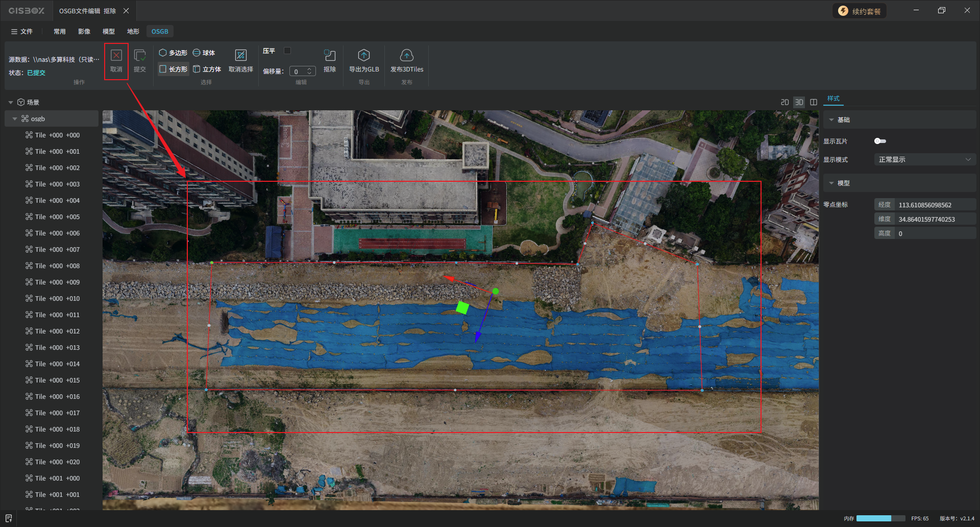Click the 抠除 cutout tool icon
This screenshot has width=980, height=527.
point(330,56)
